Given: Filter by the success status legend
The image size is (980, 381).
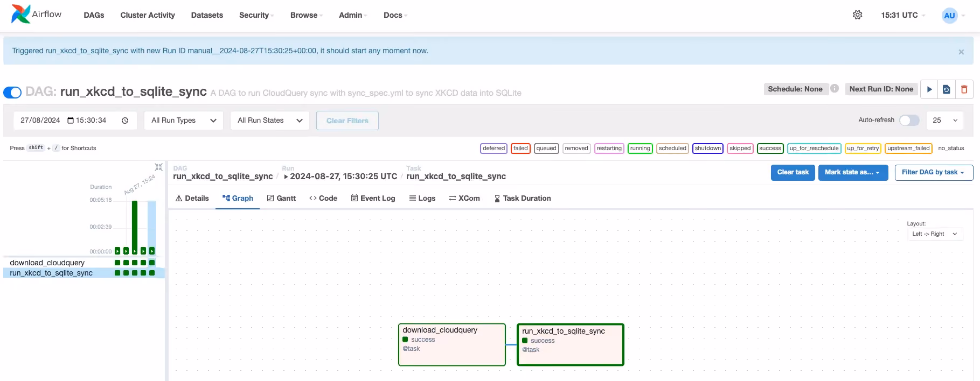Looking at the screenshot, I should (x=770, y=149).
